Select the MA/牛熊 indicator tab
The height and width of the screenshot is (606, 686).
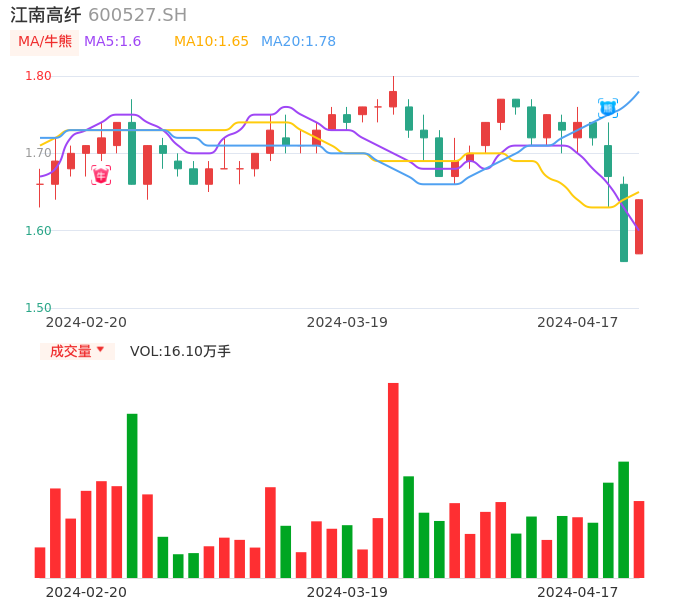pyautogui.click(x=45, y=42)
